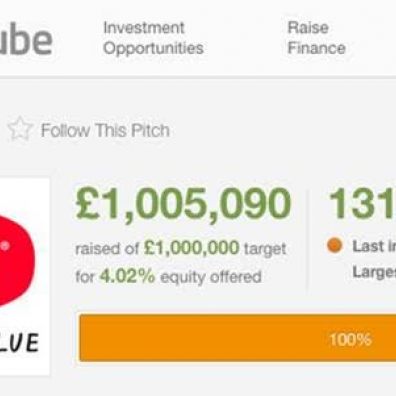This screenshot has height=396, width=396.
Task: Click the word Finance in navigation
Action: (x=316, y=48)
